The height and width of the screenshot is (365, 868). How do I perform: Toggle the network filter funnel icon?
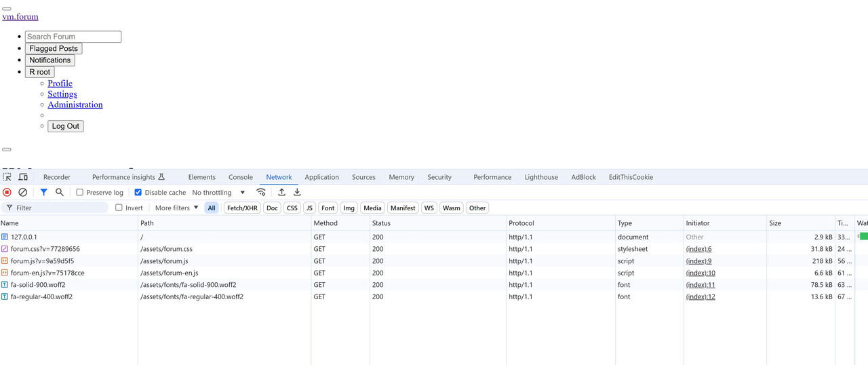(x=43, y=193)
